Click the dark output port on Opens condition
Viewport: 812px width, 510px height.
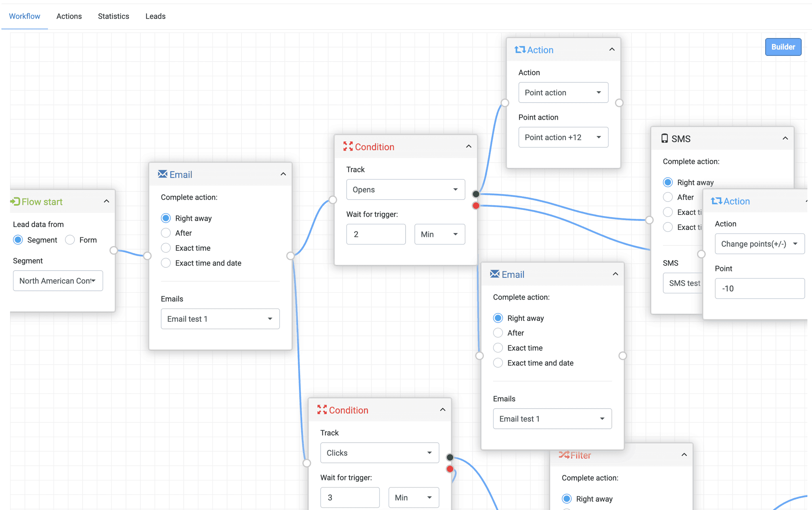tap(476, 194)
